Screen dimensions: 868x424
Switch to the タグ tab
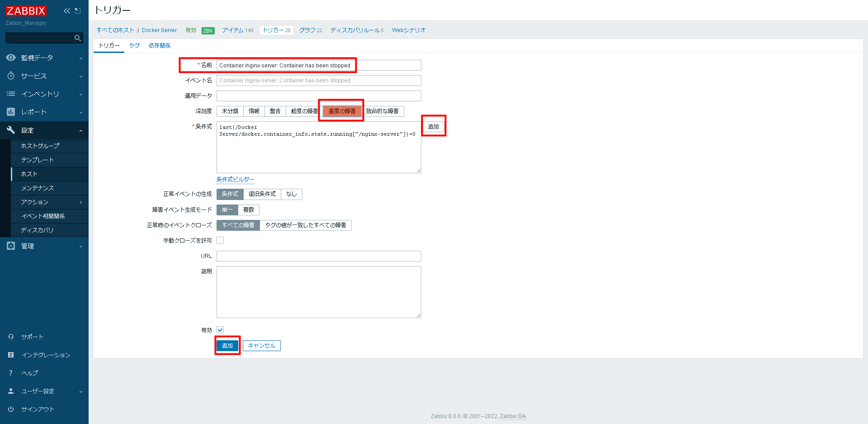point(134,46)
